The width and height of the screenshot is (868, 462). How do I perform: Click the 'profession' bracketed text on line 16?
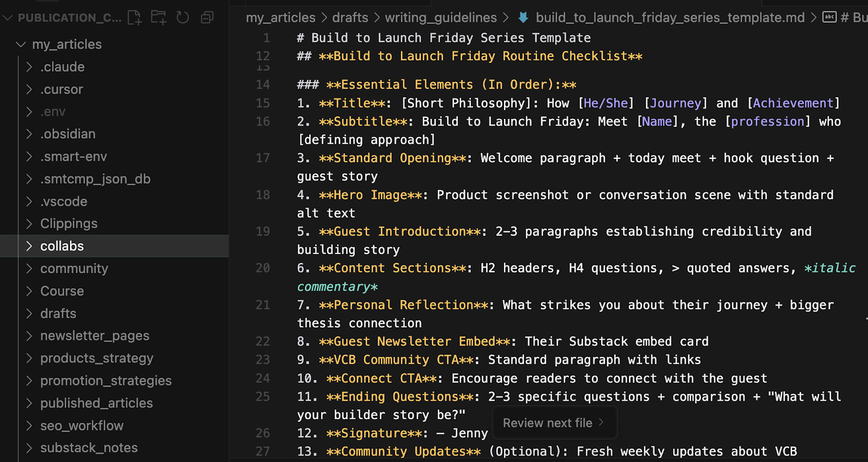(768, 122)
